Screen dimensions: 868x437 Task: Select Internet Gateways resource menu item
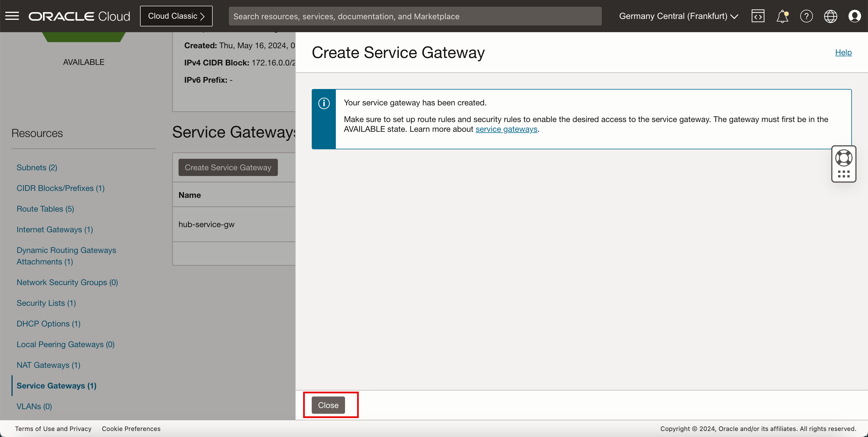pos(55,229)
